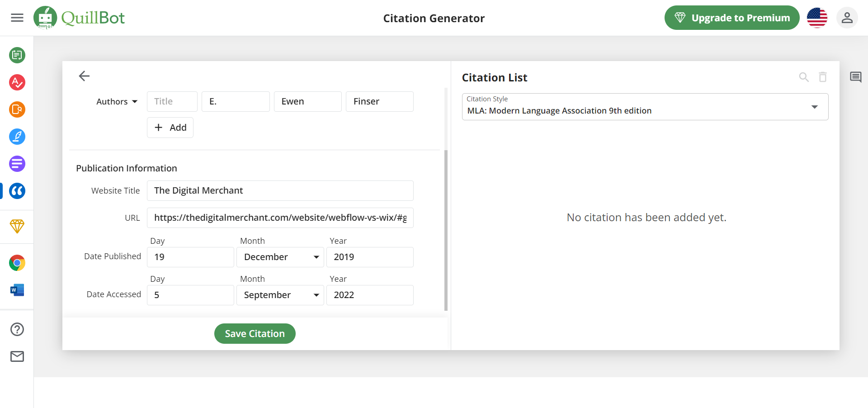
Task: Click Date Accessed day field '5'
Action: [x=190, y=295]
